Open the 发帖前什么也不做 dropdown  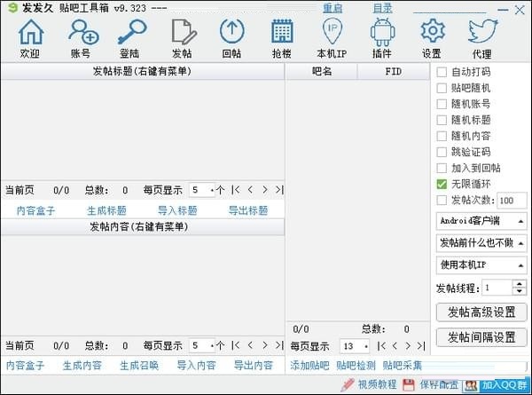pos(481,243)
